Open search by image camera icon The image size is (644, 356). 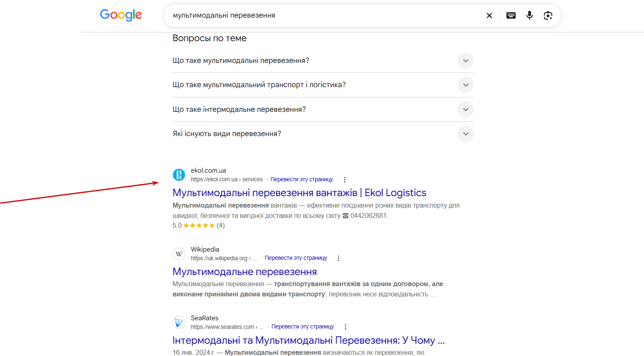[x=548, y=16]
